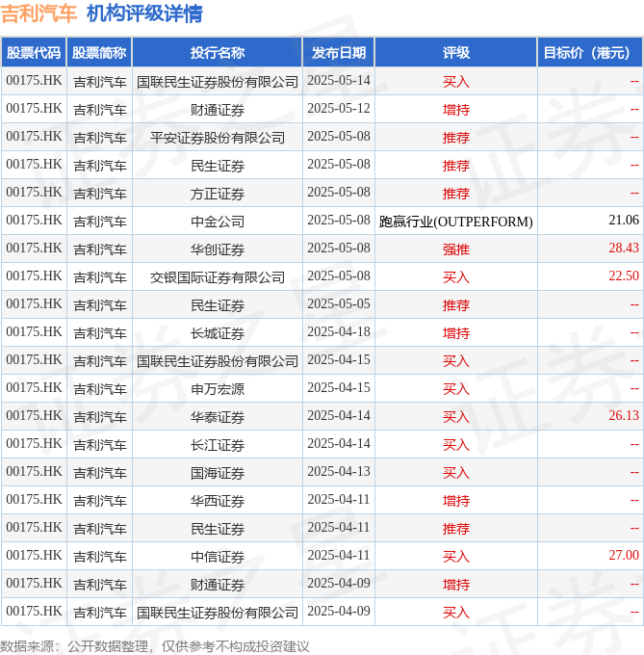Click 吉利汽车 in the 中信证券 row

pyautogui.click(x=100, y=557)
